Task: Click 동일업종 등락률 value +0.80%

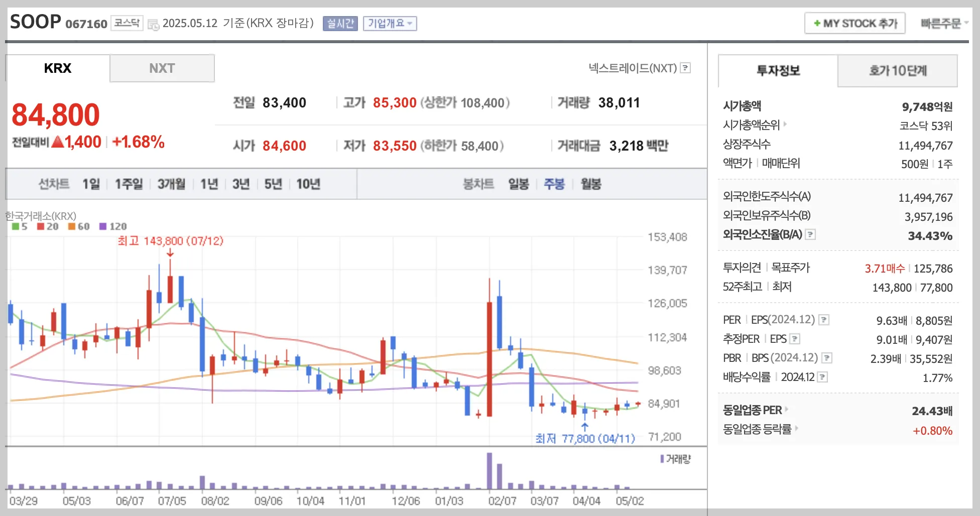Action: pos(932,431)
